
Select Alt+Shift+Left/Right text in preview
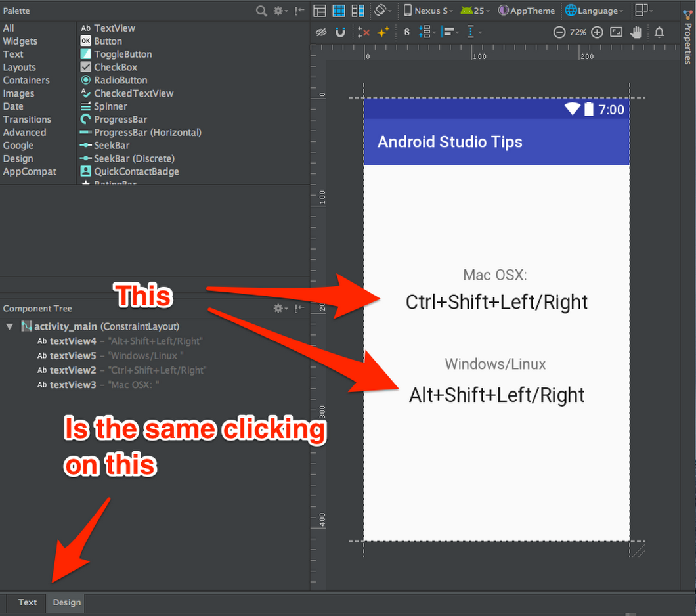coord(496,395)
